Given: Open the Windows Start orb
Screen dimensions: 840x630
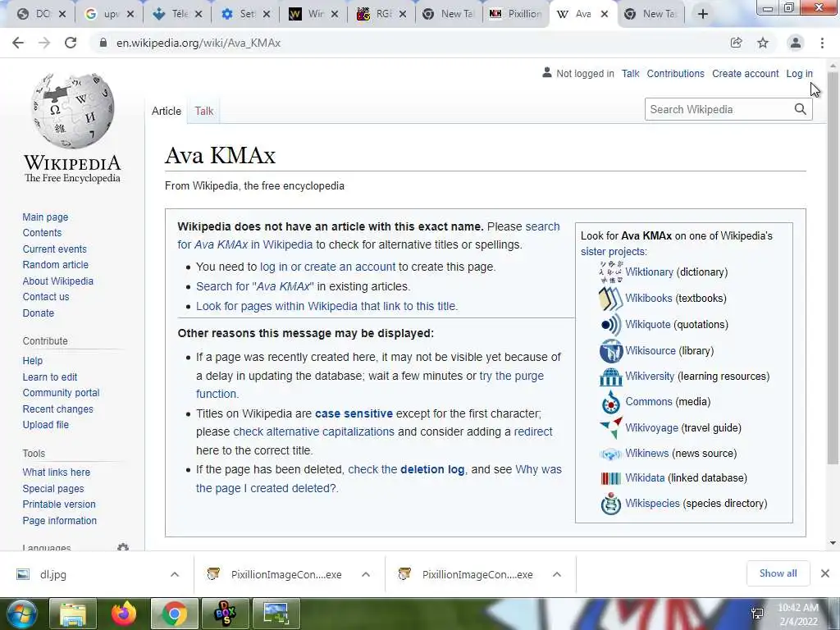Looking at the screenshot, I should (21, 614).
